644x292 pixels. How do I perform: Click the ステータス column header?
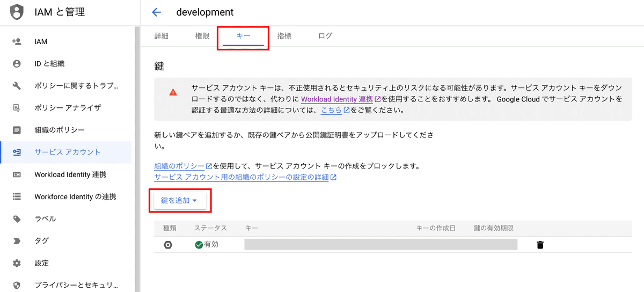pyautogui.click(x=210, y=228)
